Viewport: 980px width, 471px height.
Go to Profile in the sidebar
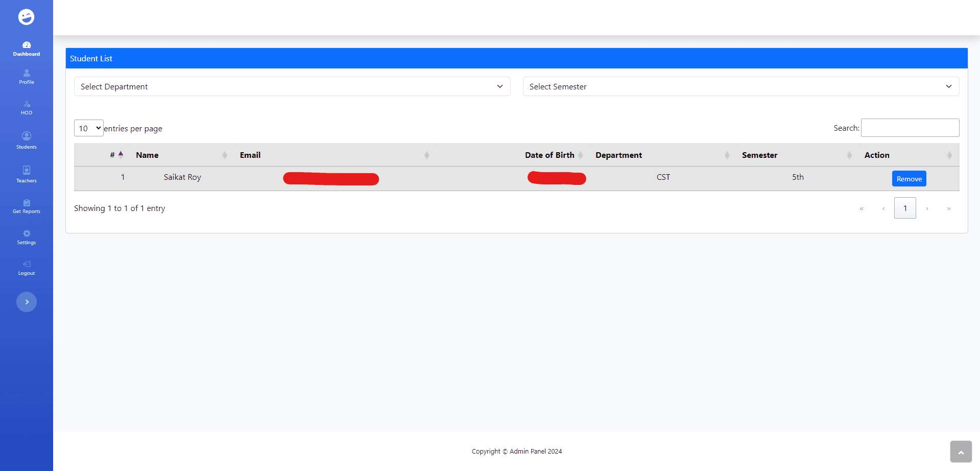click(x=27, y=73)
